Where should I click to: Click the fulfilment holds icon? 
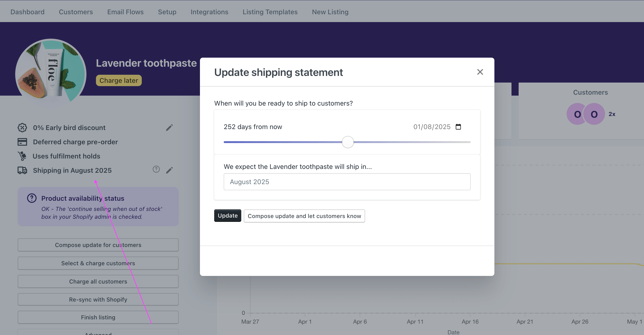click(22, 156)
